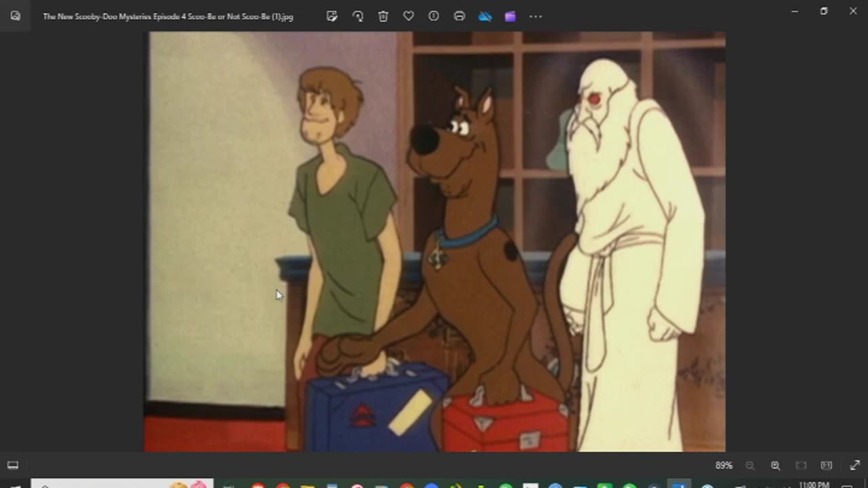The height and width of the screenshot is (488, 868).
Task: Rotate the picture with the rotate icon
Action: point(357,16)
